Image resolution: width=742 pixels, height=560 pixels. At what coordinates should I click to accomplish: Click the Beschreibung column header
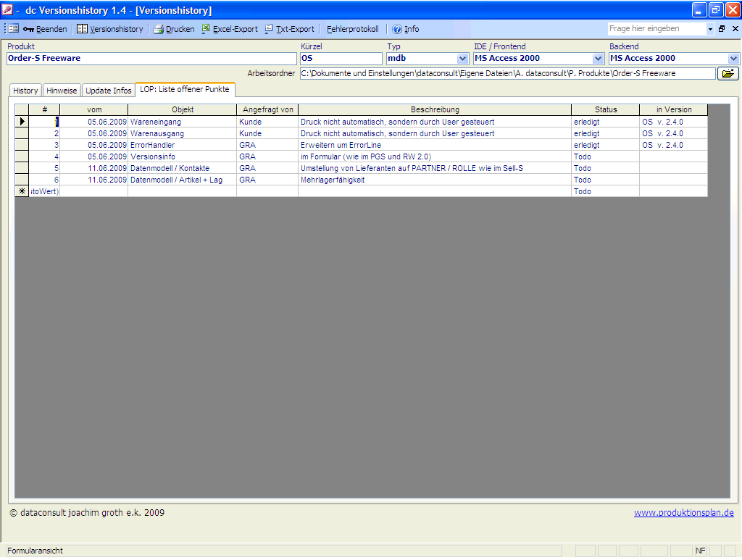[x=435, y=109]
